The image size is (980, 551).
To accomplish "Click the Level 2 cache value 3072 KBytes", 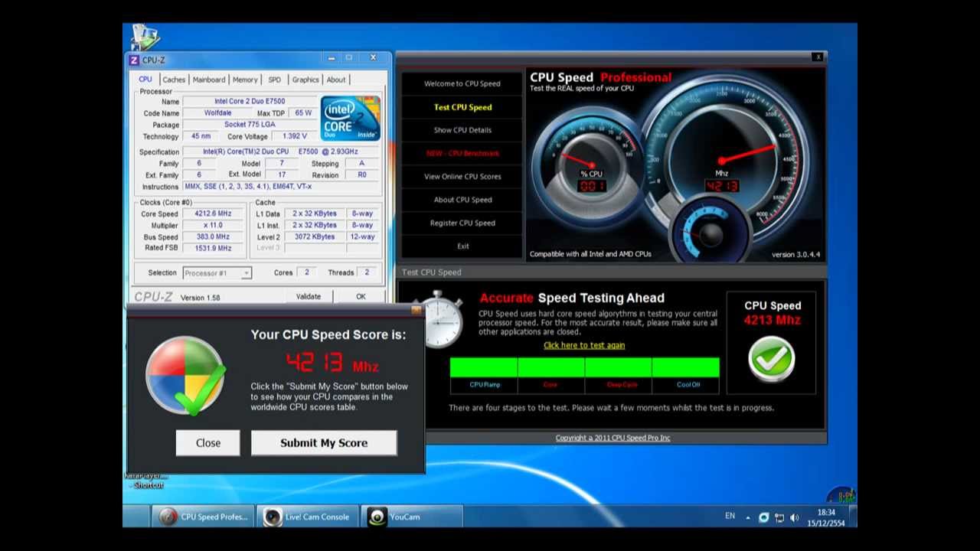I will pyautogui.click(x=314, y=237).
